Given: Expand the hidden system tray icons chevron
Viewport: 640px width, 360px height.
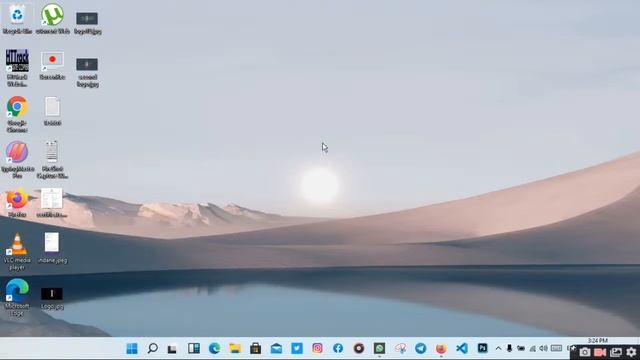Looking at the screenshot, I should (498, 349).
